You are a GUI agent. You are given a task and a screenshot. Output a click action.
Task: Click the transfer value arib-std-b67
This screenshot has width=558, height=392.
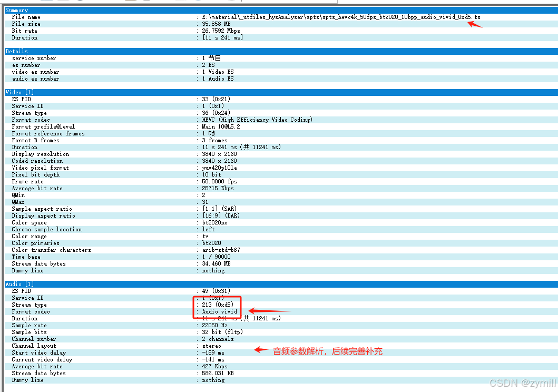tap(221, 250)
